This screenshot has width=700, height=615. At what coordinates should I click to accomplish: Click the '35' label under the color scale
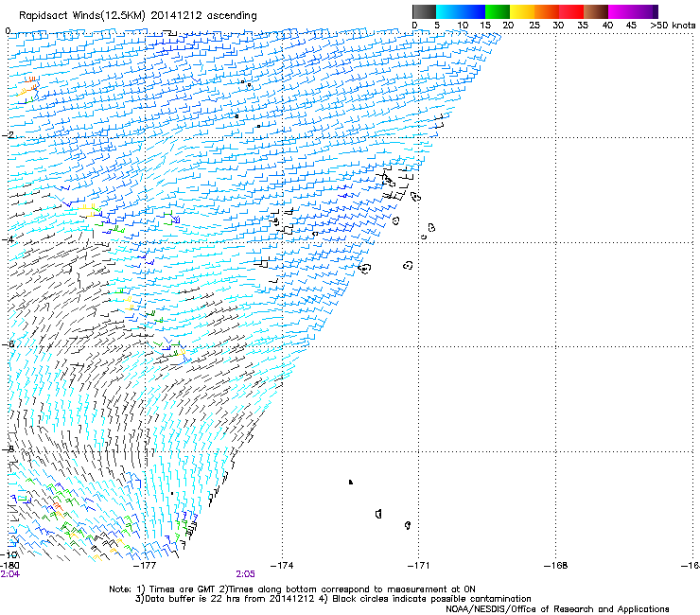click(583, 26)
